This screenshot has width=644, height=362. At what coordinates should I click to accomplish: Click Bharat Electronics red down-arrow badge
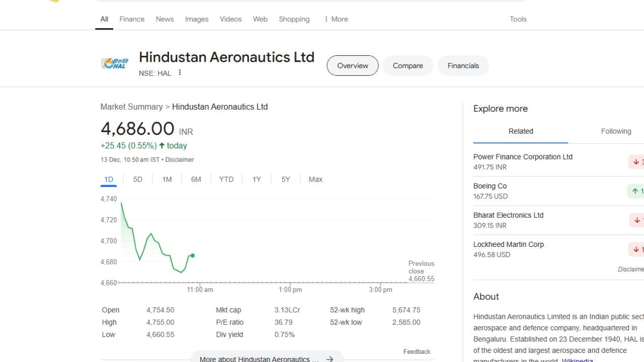coord(637,220)
